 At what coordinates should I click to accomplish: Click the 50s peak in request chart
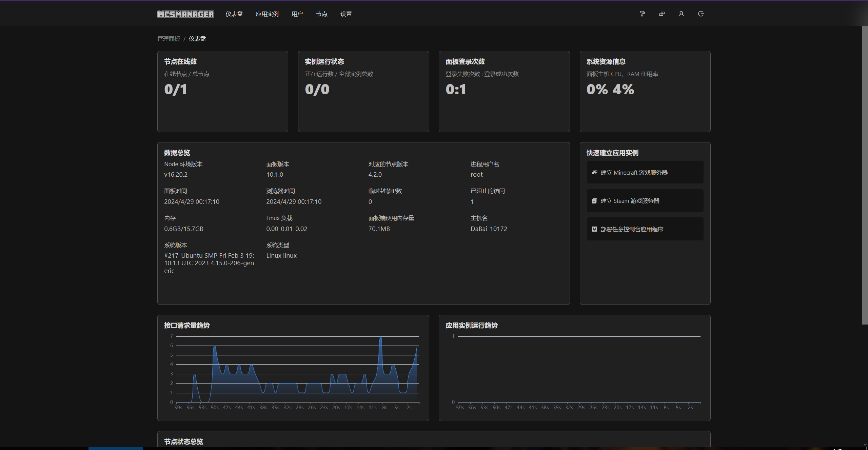(215, 347)
